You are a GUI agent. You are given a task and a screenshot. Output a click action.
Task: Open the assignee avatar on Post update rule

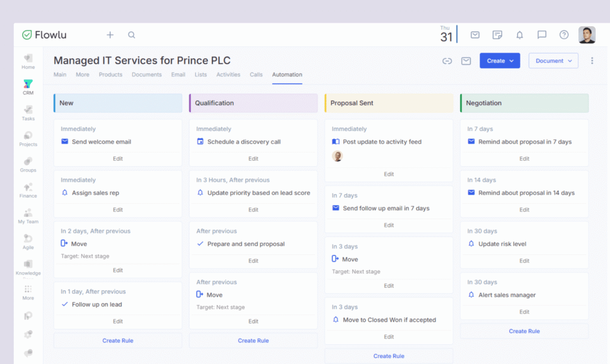click(x=337, y=156)
